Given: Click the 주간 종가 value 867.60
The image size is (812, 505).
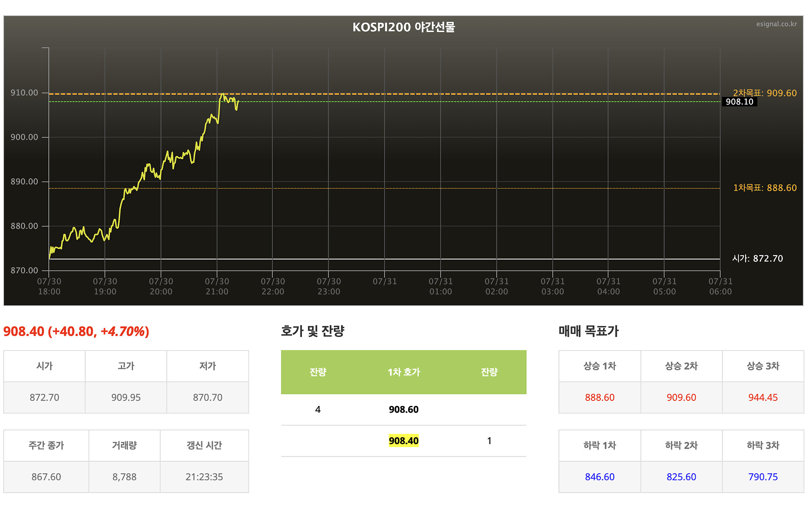Looking at the screenshot, I should tap(46, 477).
